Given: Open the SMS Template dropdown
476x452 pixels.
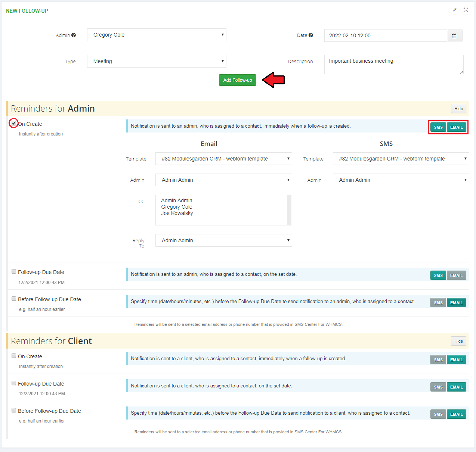Looking at the screenshot, I should [x=401, y=159].
